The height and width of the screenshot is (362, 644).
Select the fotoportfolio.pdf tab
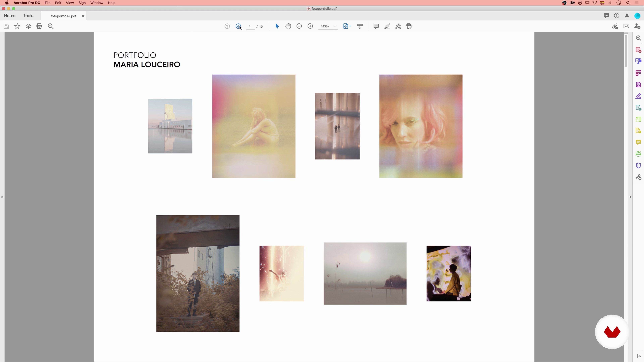pos(63,16)
